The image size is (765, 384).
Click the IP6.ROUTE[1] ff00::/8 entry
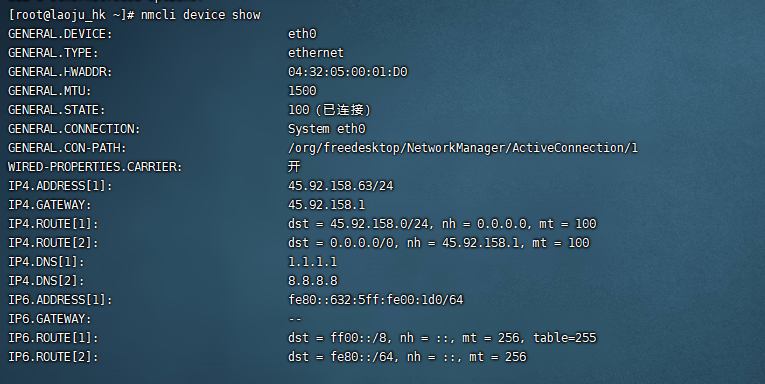click(442, 338)
